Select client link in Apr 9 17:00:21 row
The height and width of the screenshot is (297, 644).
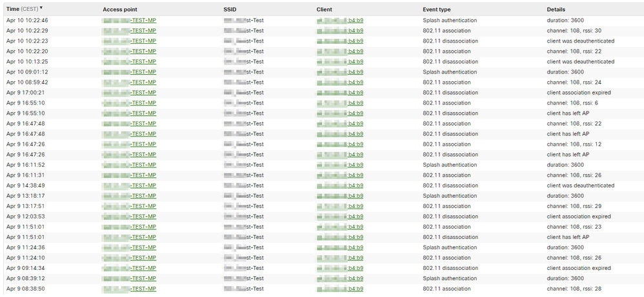point(340,93)
